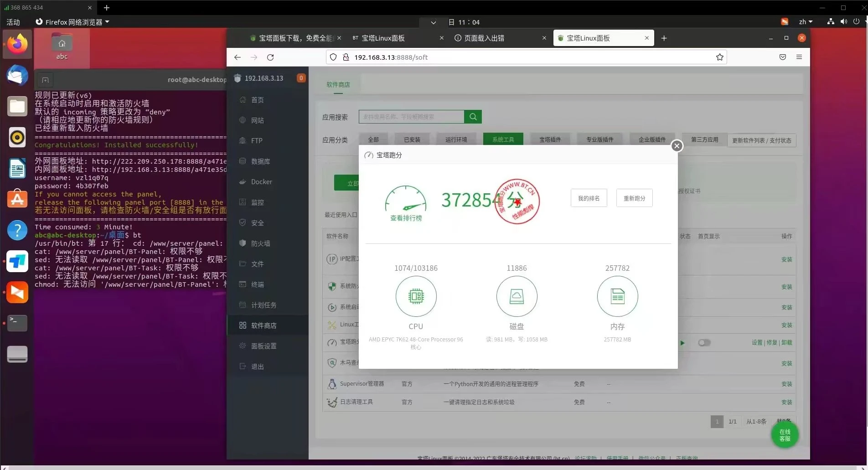Click the 在线客服 floating support button
The height and width of the screenshot is (470, 868).
(785, 435)
